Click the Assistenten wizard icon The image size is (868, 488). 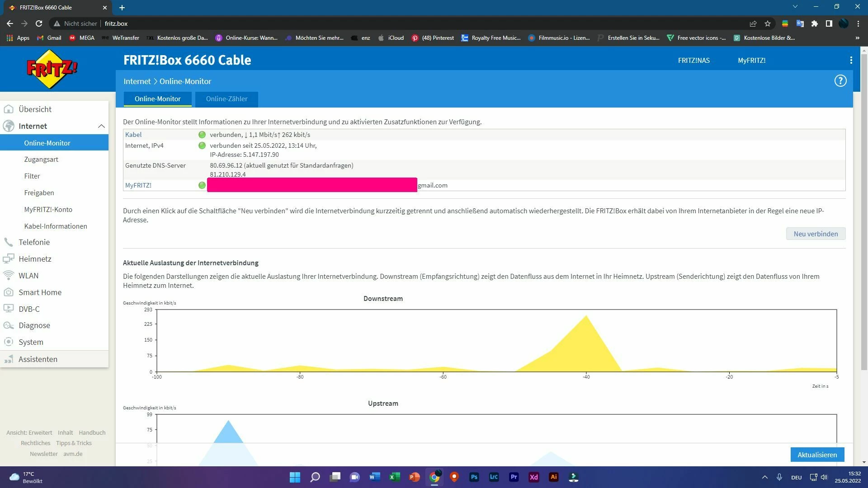click(9, 359)
